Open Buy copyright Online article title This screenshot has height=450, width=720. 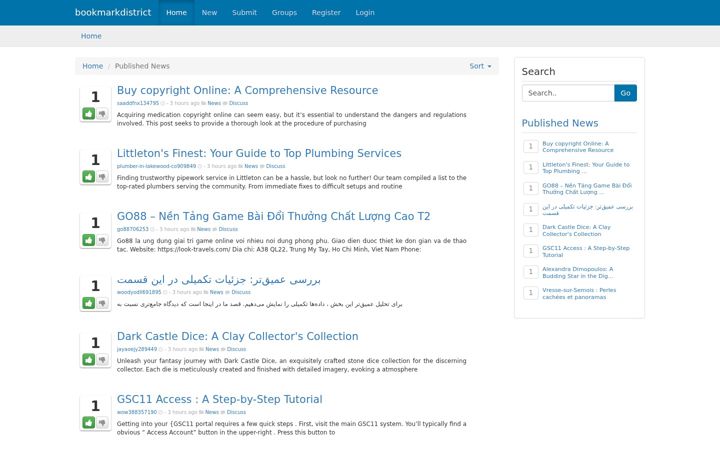click(248, 90)
